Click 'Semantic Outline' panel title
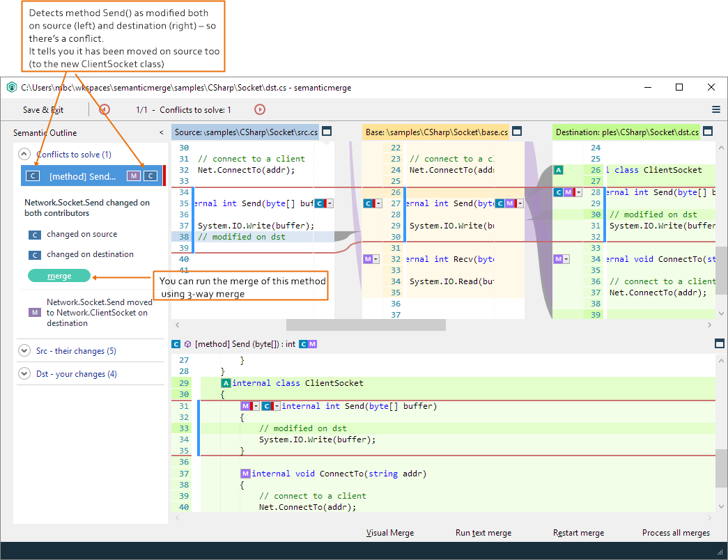The image size is (728, 560). tap(45, 133)
